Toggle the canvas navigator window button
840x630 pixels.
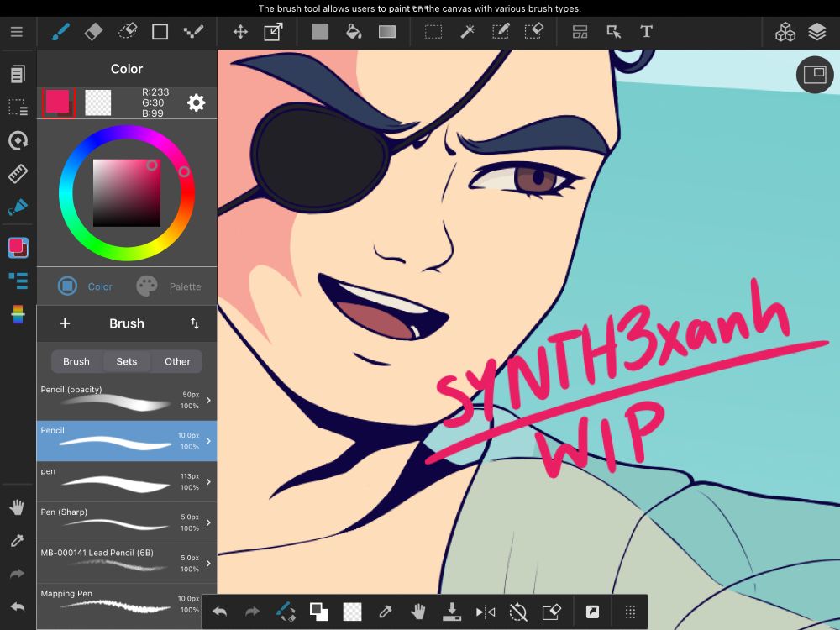815,75
